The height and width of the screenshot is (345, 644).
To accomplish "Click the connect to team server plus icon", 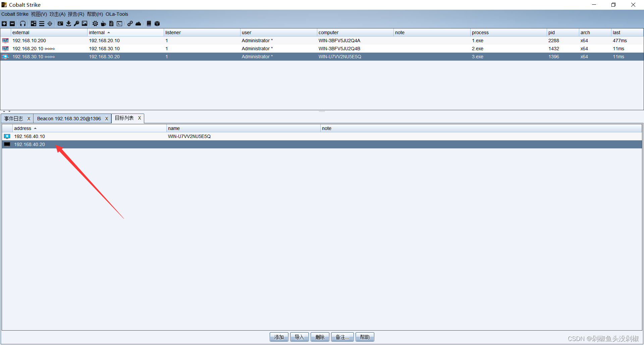I will (x=4, y=23).
